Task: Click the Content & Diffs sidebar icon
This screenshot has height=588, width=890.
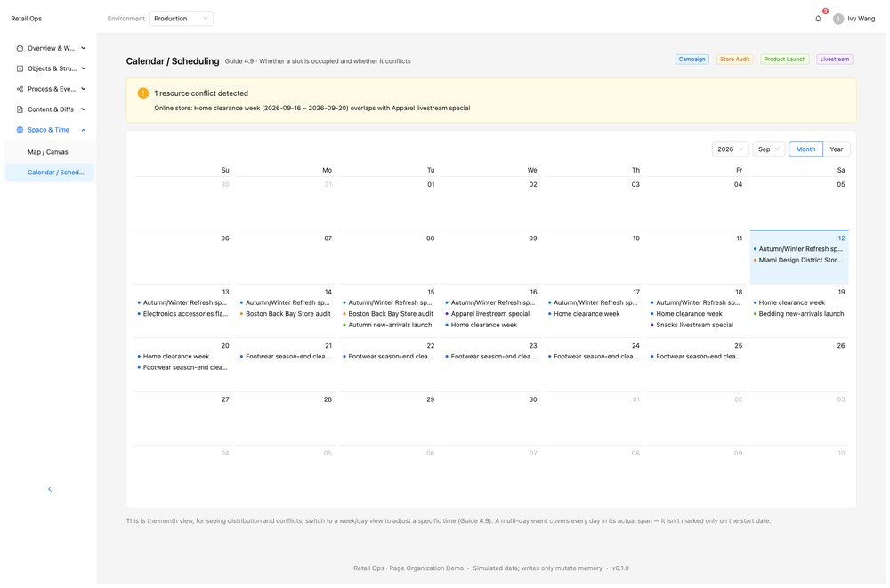Action: (x=20, y=109)
